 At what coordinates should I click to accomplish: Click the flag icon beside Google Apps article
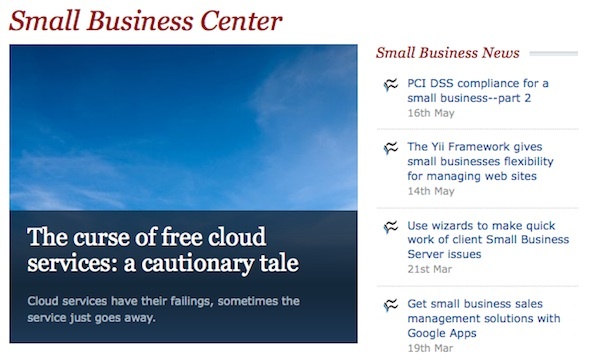[x=391, y=305]
